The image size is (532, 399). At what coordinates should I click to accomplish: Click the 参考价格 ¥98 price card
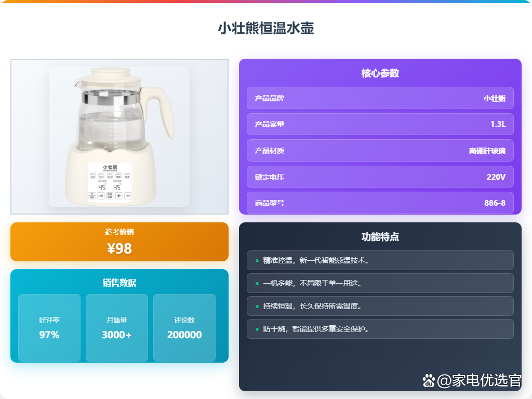[119, 242]
